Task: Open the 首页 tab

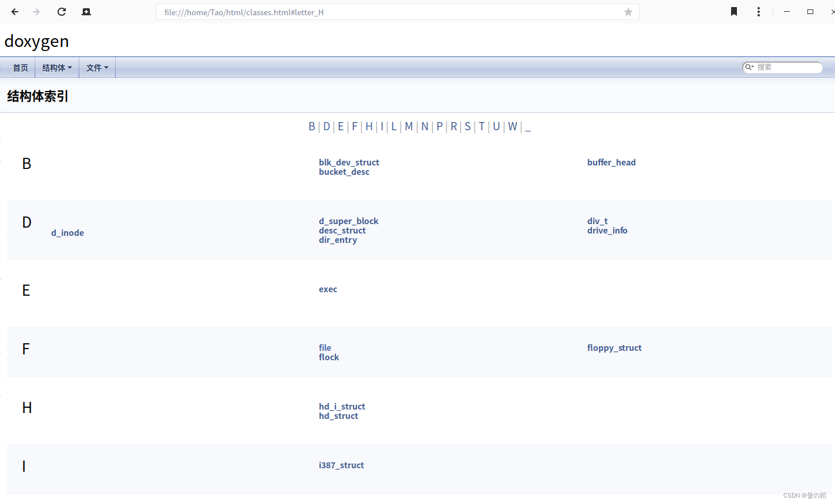Action: (21, 68)
